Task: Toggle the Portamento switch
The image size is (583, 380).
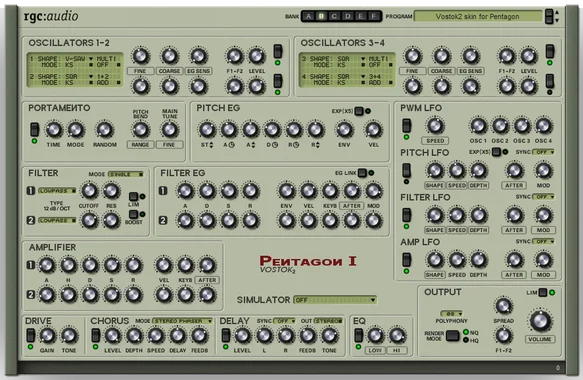Action: coord(34,129)
